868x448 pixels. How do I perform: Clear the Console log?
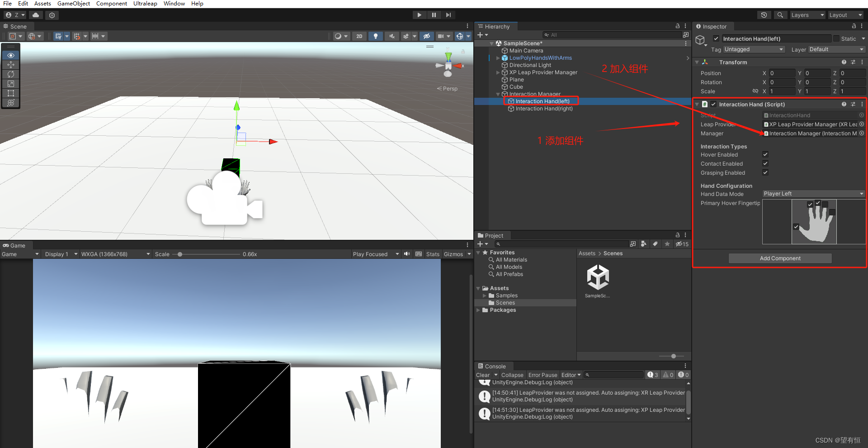tap(482, 375)
